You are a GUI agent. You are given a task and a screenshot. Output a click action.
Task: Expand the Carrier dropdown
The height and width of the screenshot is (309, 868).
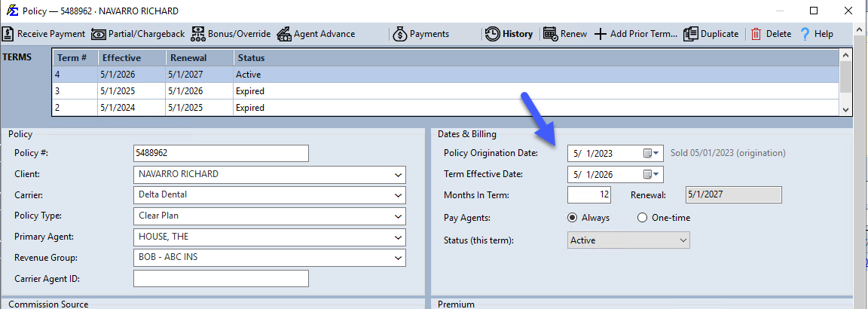click(x=398, y=195)
